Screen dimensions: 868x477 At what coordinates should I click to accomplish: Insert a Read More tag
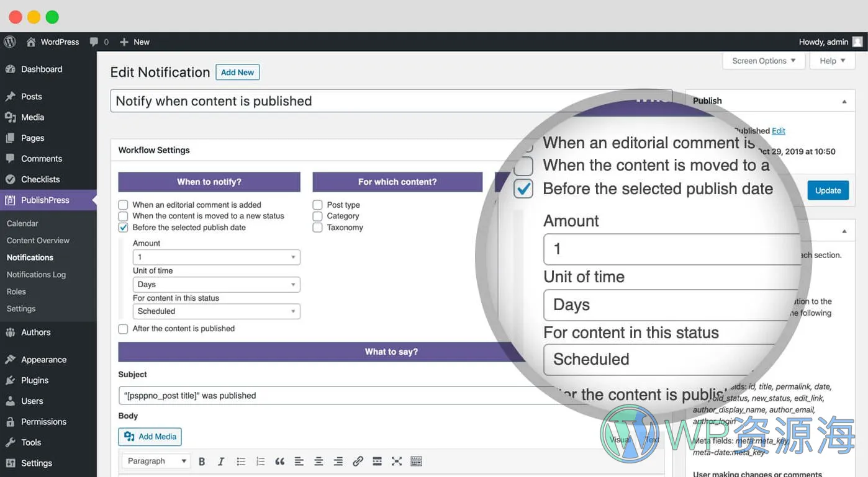(x=377, y=461)
